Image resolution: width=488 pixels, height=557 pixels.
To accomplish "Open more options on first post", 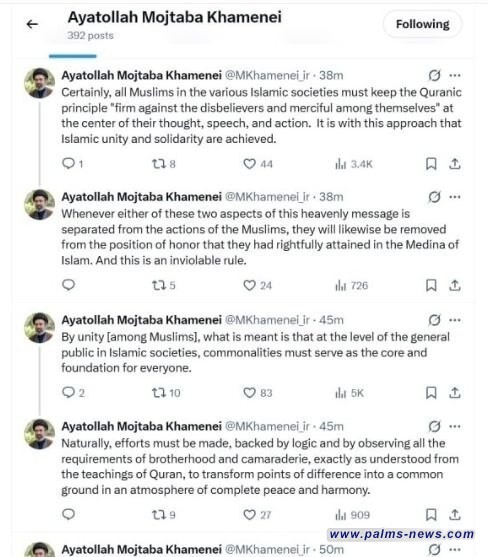I will pyautogui.click(x=455, y=75).
